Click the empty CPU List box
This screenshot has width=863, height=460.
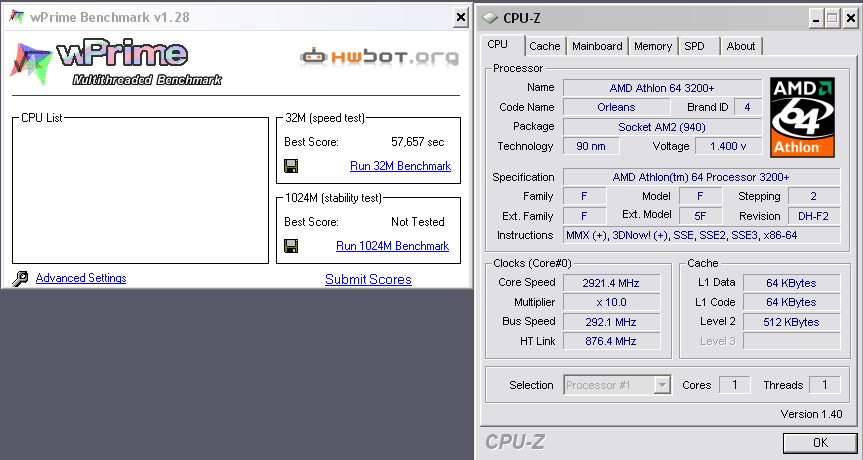[140, 191]
